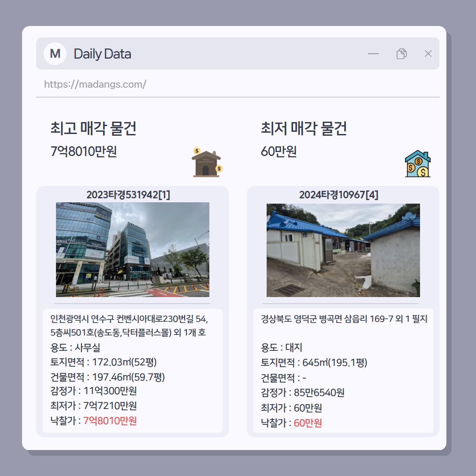Click the Daily Data title text
Viewport: 476px width, 476px height.
coord(103,54)
